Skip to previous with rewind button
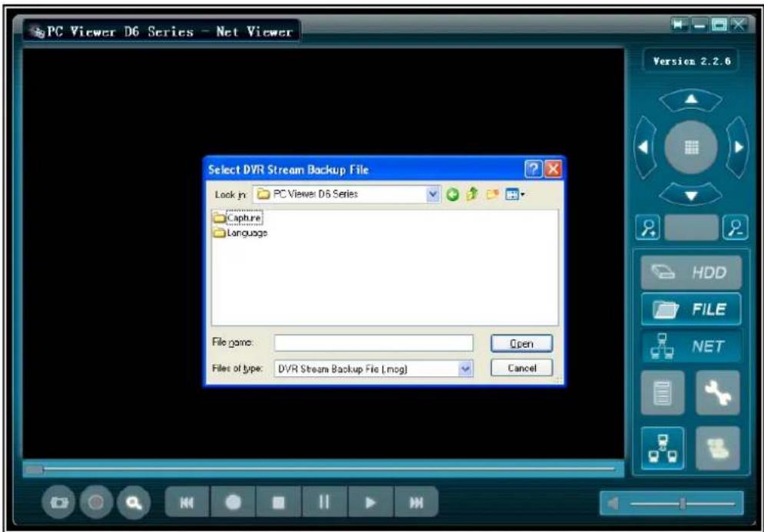The width and height of the screenshot is (764, 532). pyautogui.click(x=187, y=502)
